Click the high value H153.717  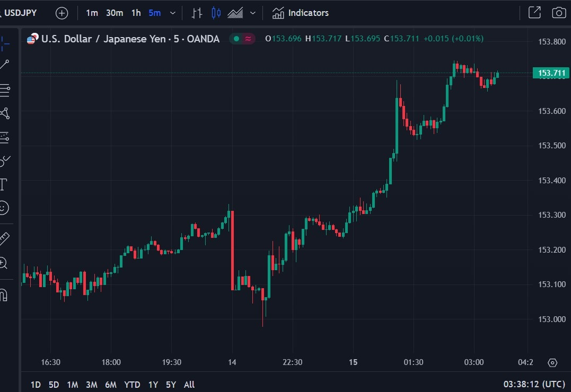tap(323, 39)
